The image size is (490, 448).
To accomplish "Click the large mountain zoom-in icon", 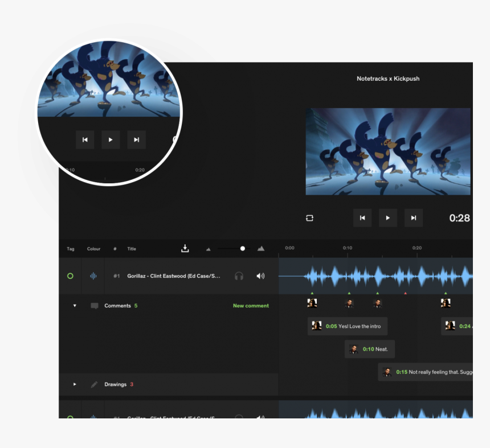I will click(x=261, y=249).
